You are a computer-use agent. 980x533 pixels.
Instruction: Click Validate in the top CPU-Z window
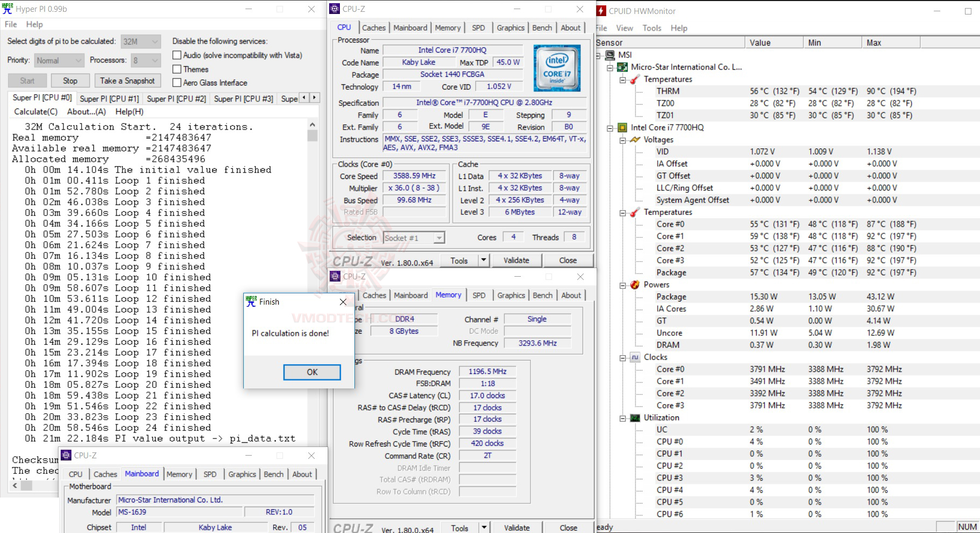[x=516, y=261]
